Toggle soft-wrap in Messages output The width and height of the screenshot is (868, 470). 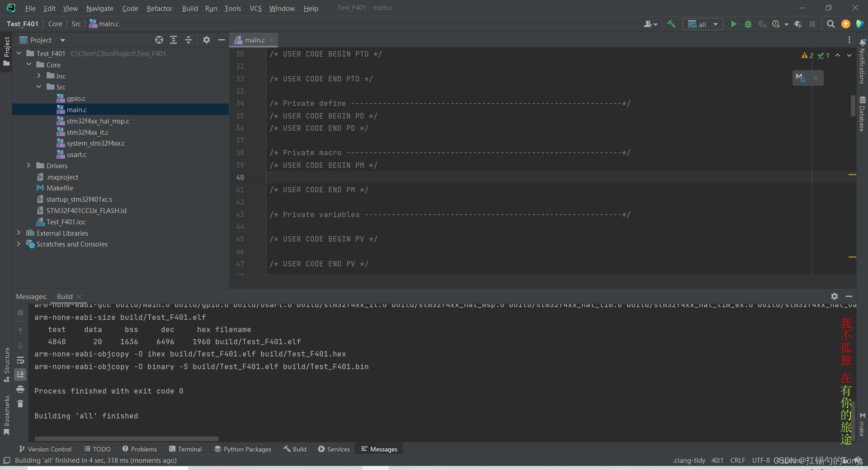point(20,360)
